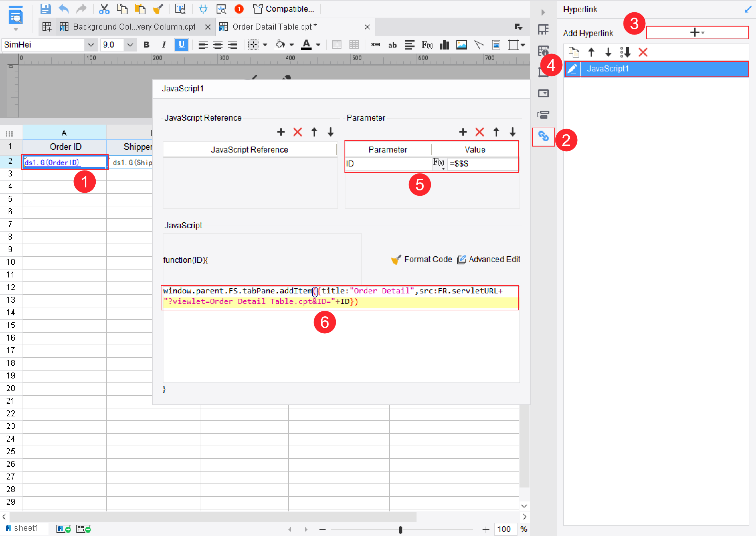Remove the parameter with the red X
The image size is (756, 536).
[480, 132]
